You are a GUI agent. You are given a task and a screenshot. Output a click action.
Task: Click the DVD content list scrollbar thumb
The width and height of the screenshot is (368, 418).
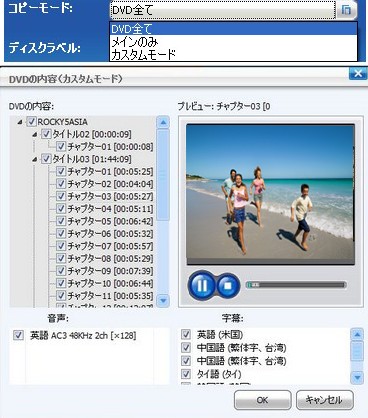click(163, 175)
